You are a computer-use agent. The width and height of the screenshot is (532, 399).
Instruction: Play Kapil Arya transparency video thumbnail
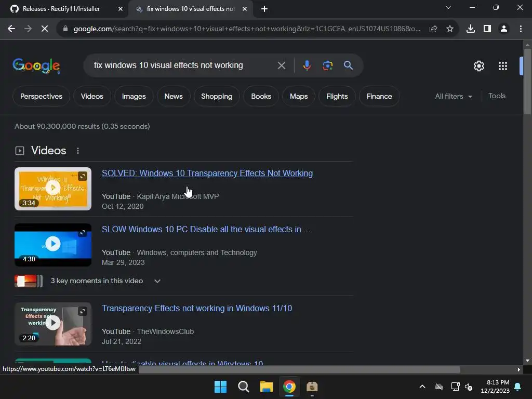coord(53,189)
